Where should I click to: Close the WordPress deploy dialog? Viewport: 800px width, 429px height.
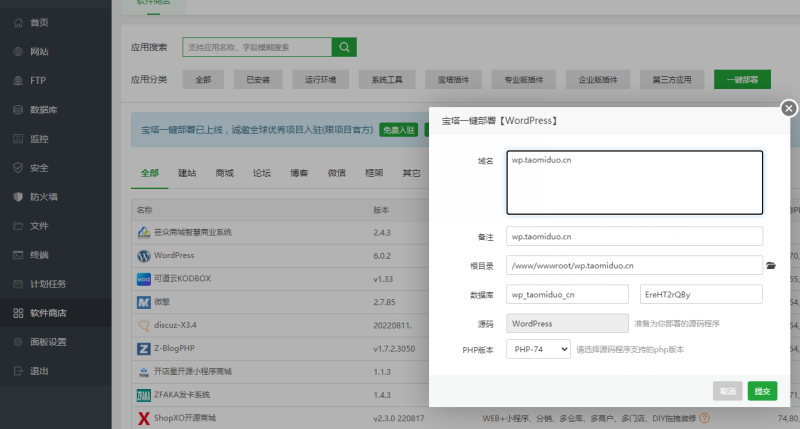789,108
